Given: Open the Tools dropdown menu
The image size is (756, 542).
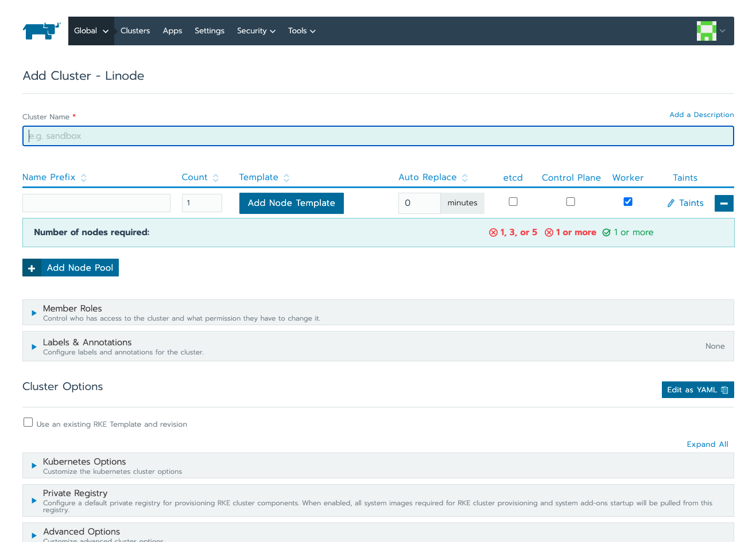Looking at the screenshot, I should [x=301, y=30].
